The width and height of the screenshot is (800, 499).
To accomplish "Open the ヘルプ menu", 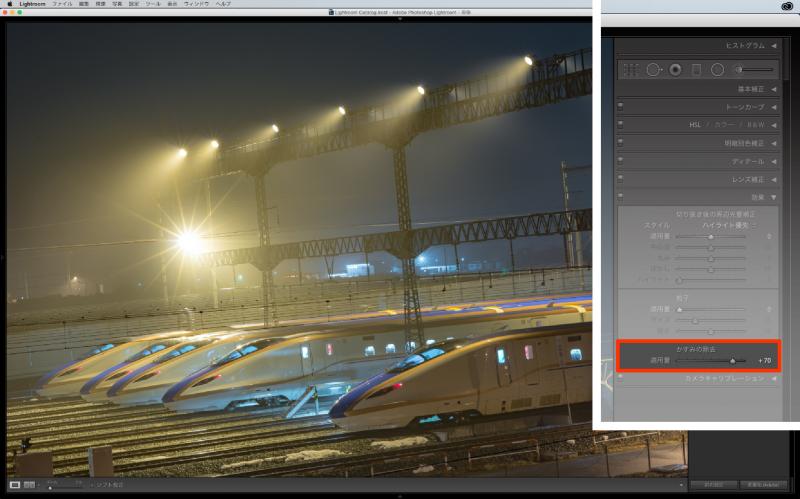I will coord(223,4).
